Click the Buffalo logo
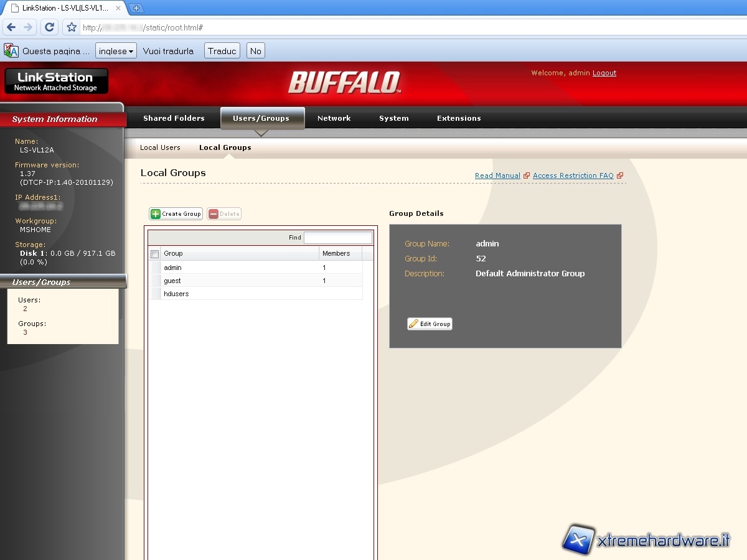The width and height of the screenshot is (747, 560). (x=344, y=82)
